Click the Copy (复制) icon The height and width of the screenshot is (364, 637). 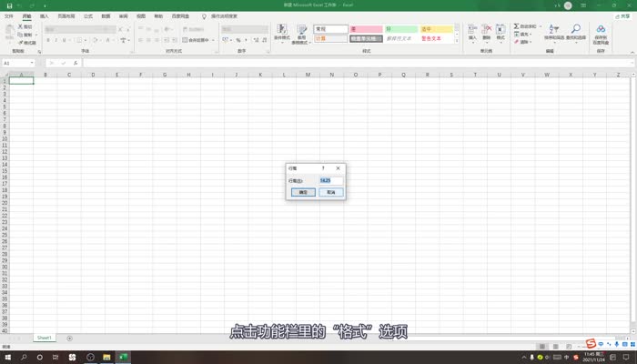click(x=21, y=35)
